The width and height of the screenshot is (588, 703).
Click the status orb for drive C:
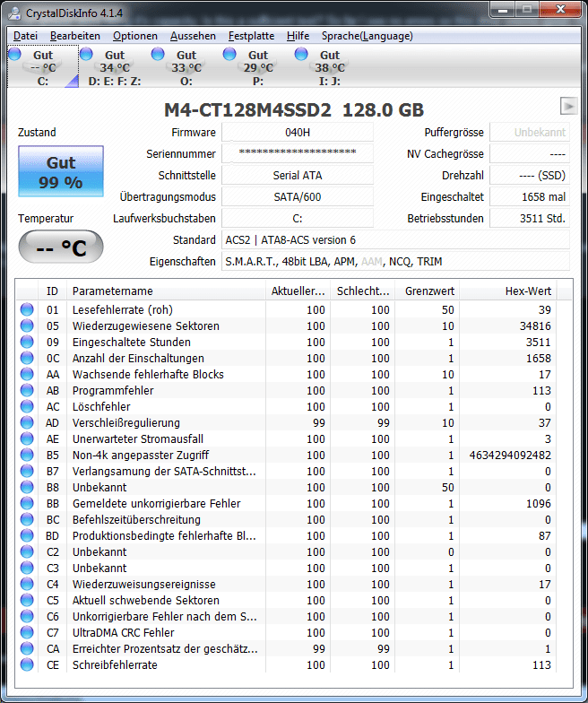pyautogui.click(x=14, y=54)
